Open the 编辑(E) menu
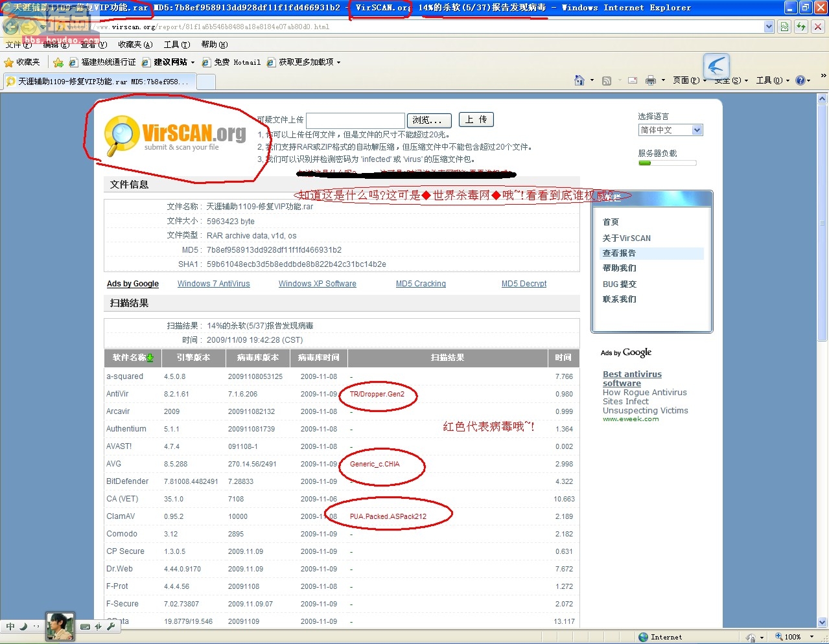 click(56, 45)
